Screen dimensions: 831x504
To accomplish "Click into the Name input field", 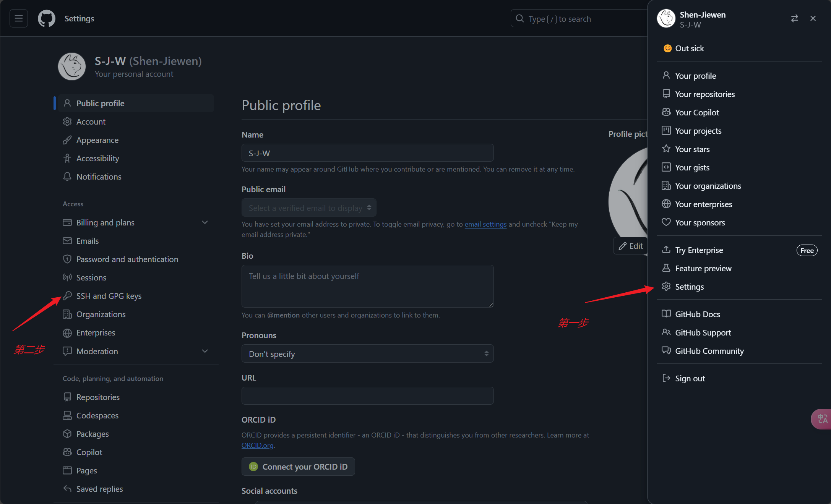I will pos(367,153).
